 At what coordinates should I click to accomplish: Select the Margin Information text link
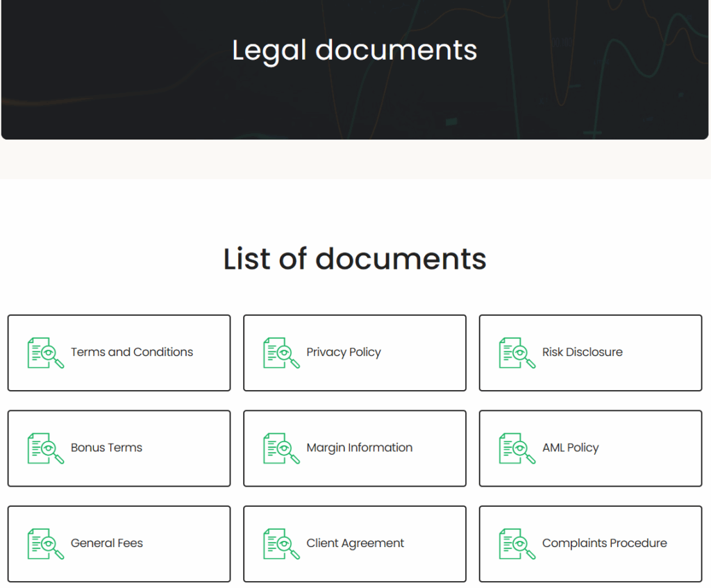pos(359,448)
